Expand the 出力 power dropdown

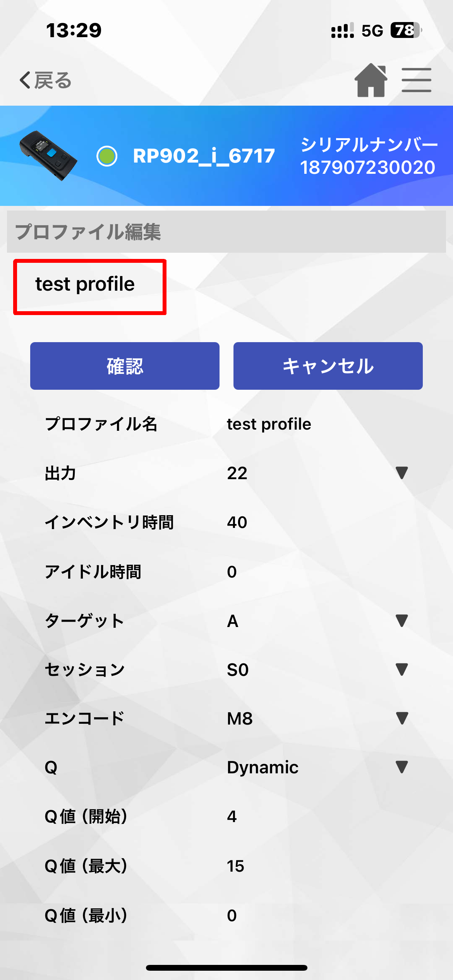[402, 473]
